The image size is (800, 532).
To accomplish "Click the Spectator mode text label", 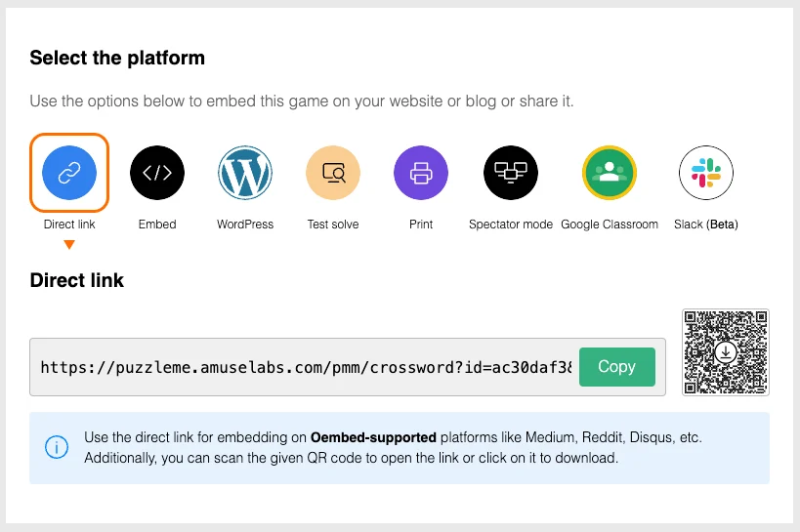I will tap(511, 225).
